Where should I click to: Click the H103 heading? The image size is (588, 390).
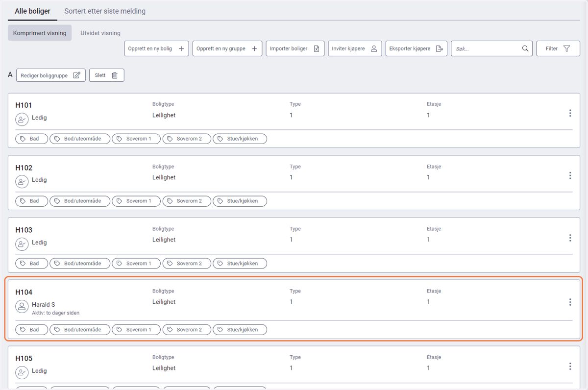coord(24,230)
